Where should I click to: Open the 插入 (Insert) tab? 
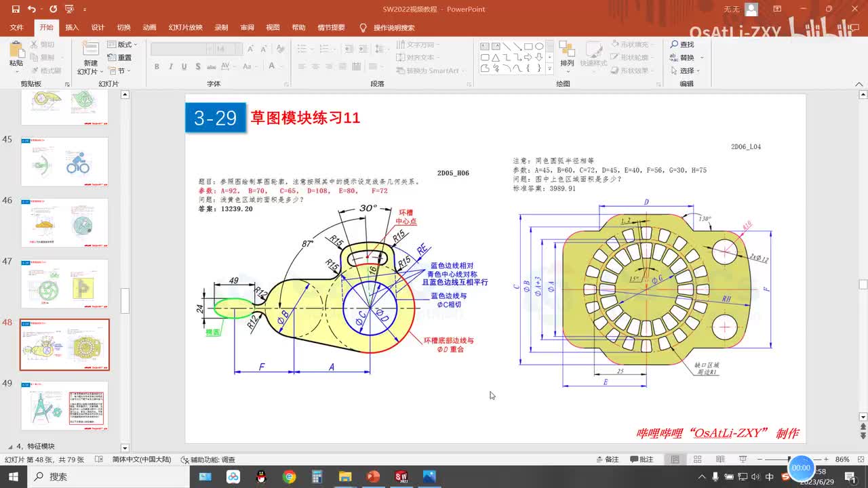point(72,28)
